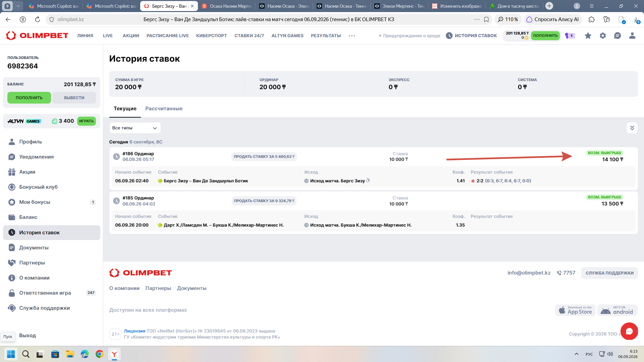Bookmark this page icon in address bar
The height and width of the screenshot is (362, 644).
point(486,19)
